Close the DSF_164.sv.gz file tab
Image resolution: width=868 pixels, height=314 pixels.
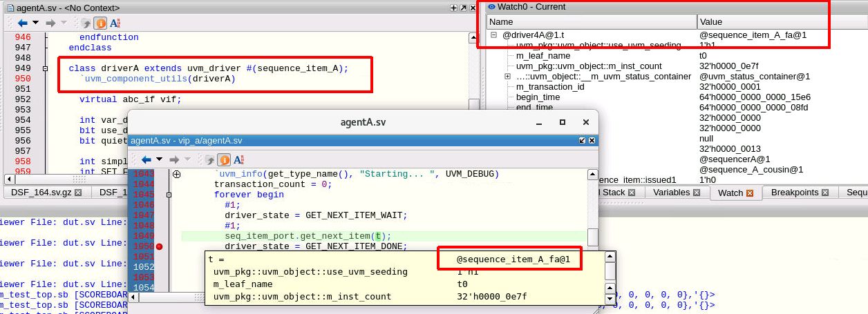pos(78,193)
